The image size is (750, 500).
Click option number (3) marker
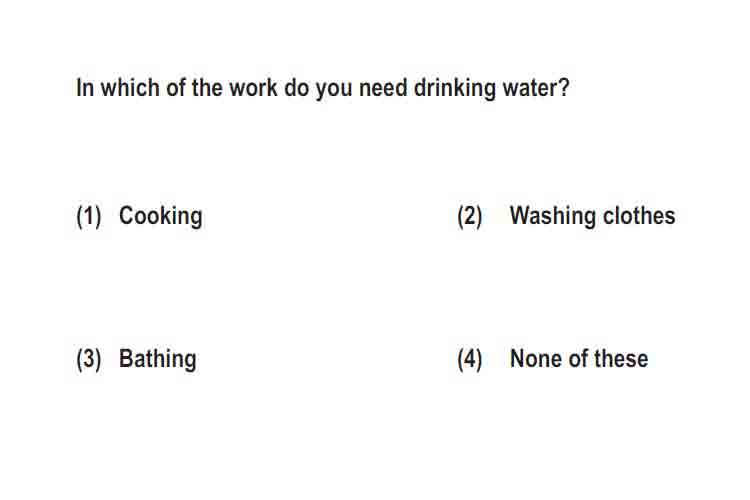point(89,359)
